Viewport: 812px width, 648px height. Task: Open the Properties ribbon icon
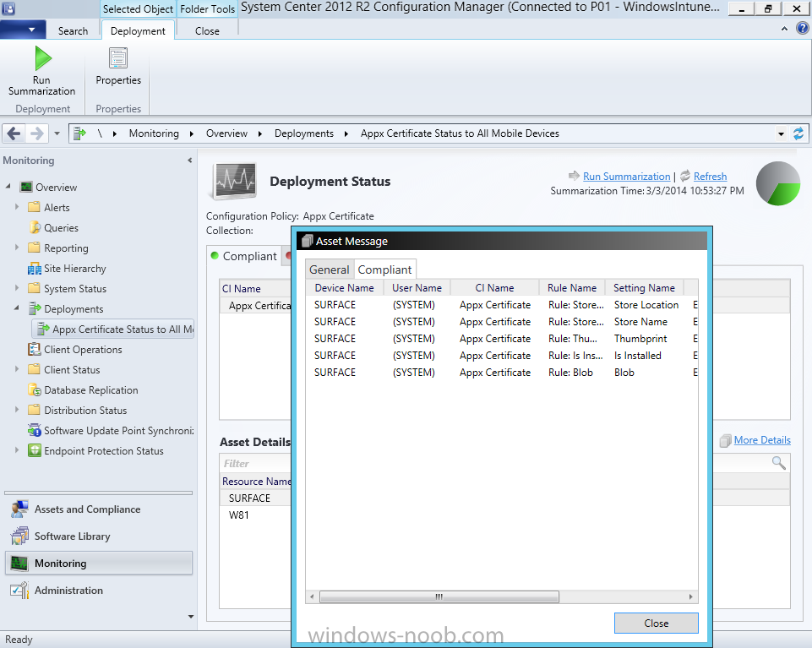click(x=118, y=58)
